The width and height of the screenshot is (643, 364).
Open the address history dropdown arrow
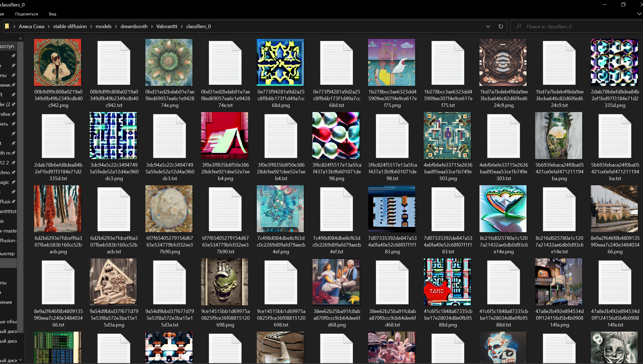(x=488, y=26)
